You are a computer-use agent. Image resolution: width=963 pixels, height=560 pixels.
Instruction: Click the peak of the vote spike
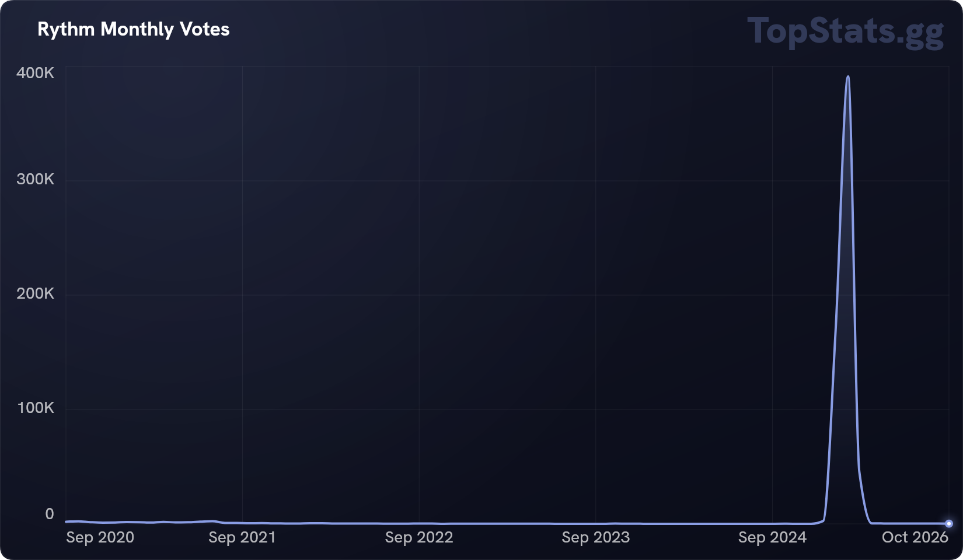coord(848,76)
